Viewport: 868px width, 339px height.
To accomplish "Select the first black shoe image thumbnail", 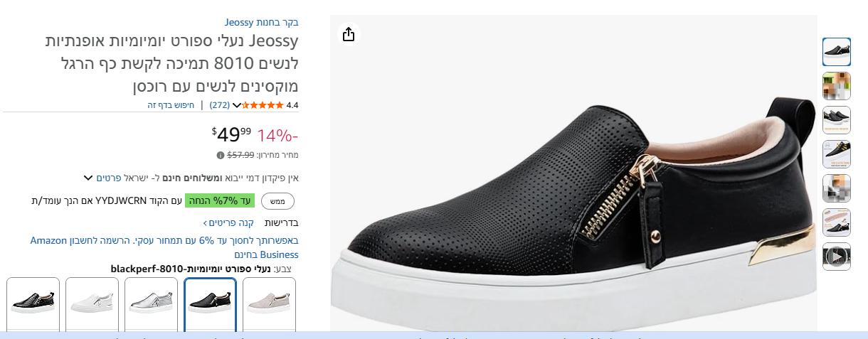I will click(x=836, y=51).
